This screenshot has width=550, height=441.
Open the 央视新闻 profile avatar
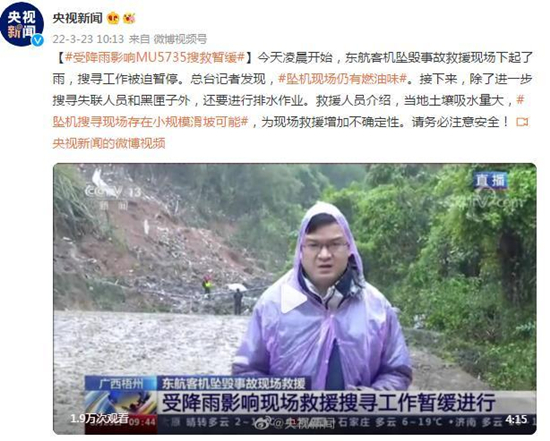tap(22, 24)
